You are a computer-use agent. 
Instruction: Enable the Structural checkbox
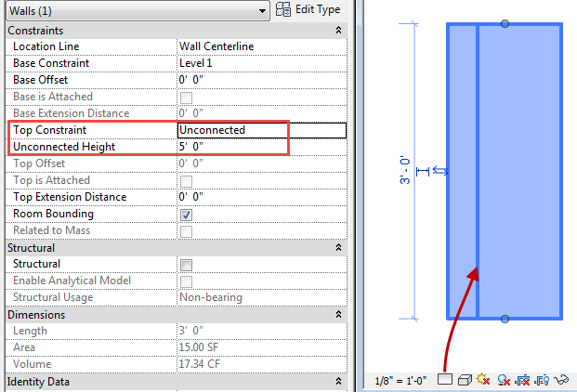point(186,265)
